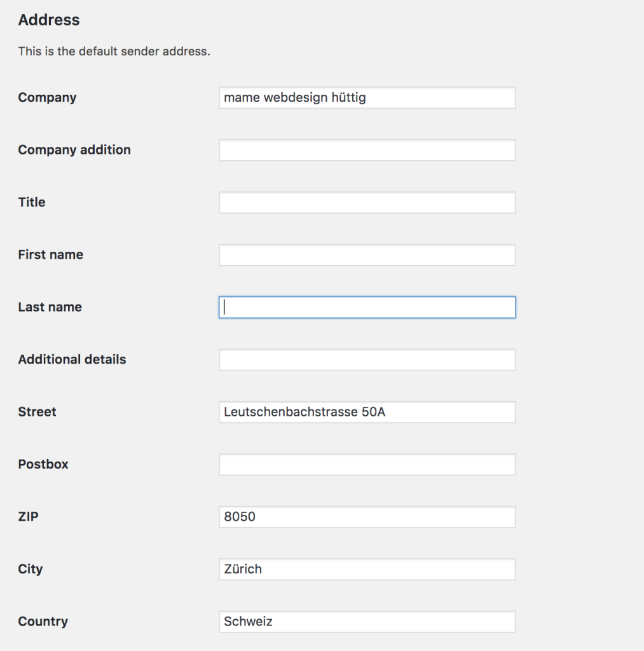Click the Street label
Viewport: 644px width, 651px height.
point(37,411)
